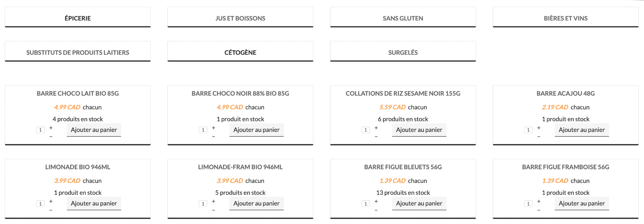Select the Cétogène category
Screen dimensions: 644x224
point(240,52)
